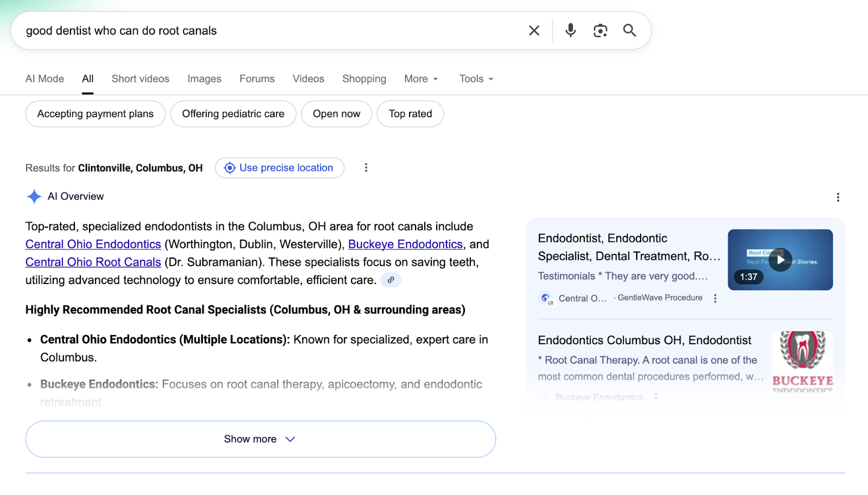Open the Tools dropdown
This screenshot has height=495, width=868.
click(476, 79)
